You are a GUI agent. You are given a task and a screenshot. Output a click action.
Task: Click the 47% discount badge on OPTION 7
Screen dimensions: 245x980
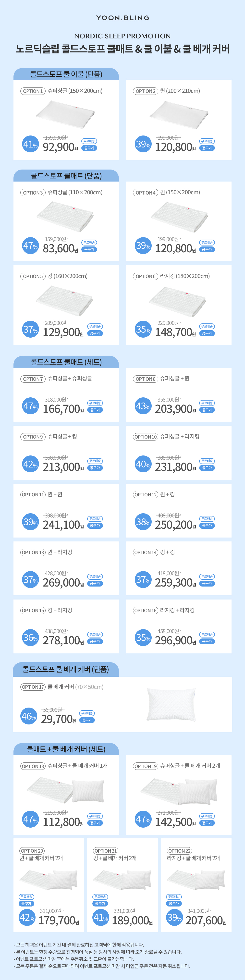click(x=30, y=406)
